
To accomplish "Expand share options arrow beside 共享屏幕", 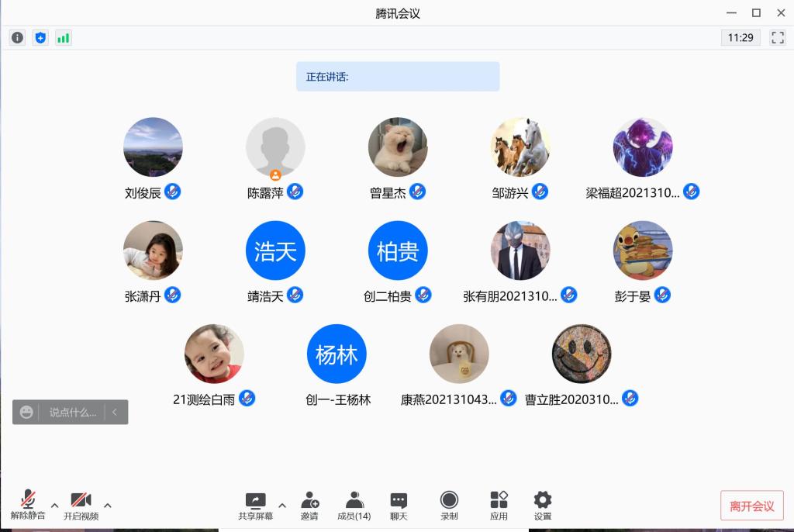I will pyautogui.click(x=282, y=505).
